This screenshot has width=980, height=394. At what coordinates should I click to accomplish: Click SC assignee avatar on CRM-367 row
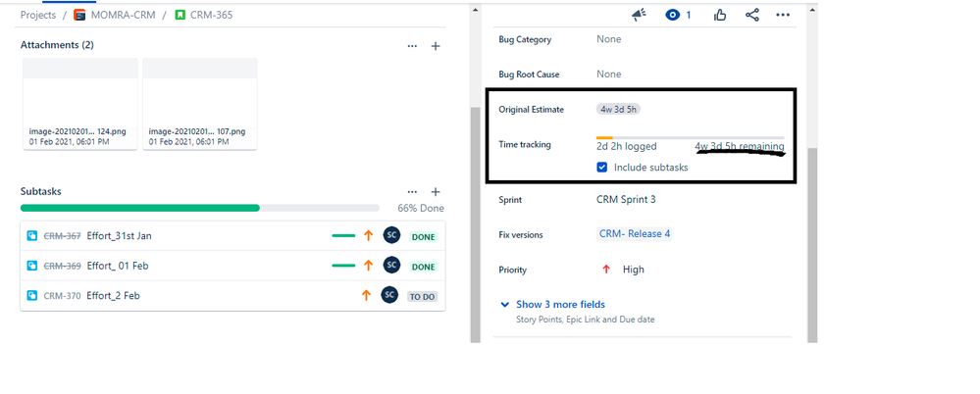[391, 235]
